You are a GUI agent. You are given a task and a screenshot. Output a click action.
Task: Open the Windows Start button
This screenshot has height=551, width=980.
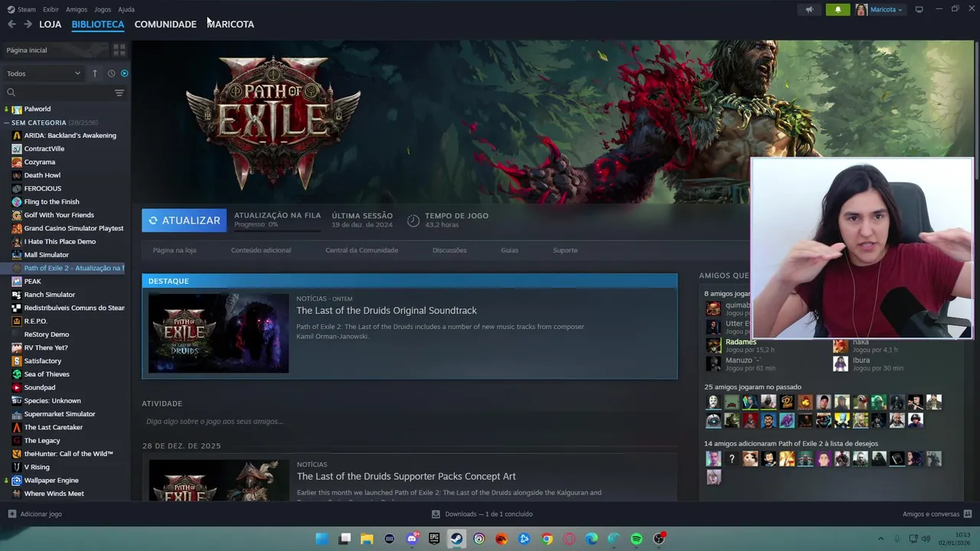[322, 539]
